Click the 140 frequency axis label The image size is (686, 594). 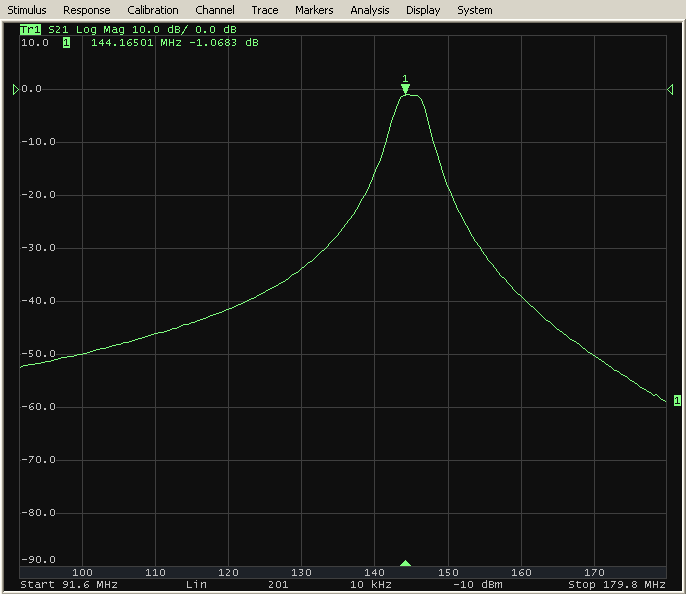pos(374,573)
